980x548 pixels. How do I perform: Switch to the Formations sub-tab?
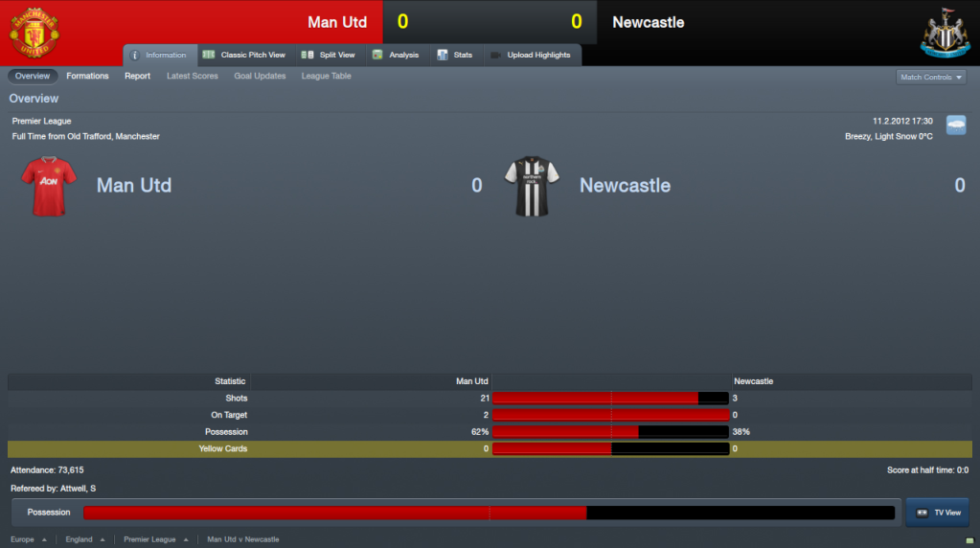pyautogui.click(x=87, y=76)
